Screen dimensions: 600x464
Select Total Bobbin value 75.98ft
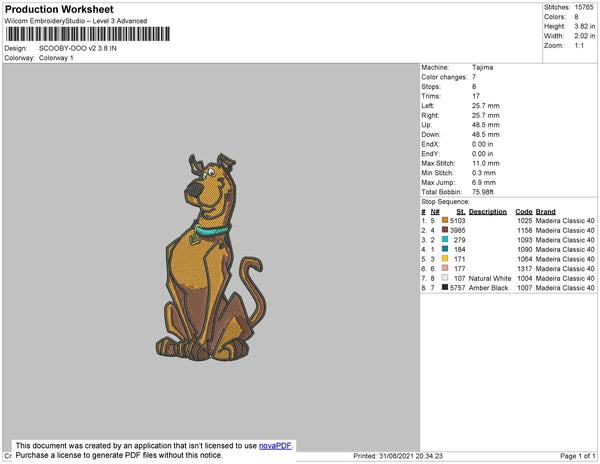pyautogui.click(x=483, y=192)
